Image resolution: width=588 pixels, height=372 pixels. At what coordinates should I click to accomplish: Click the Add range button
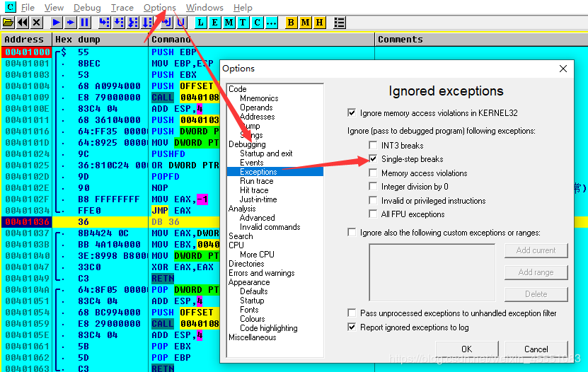[536, 272]
